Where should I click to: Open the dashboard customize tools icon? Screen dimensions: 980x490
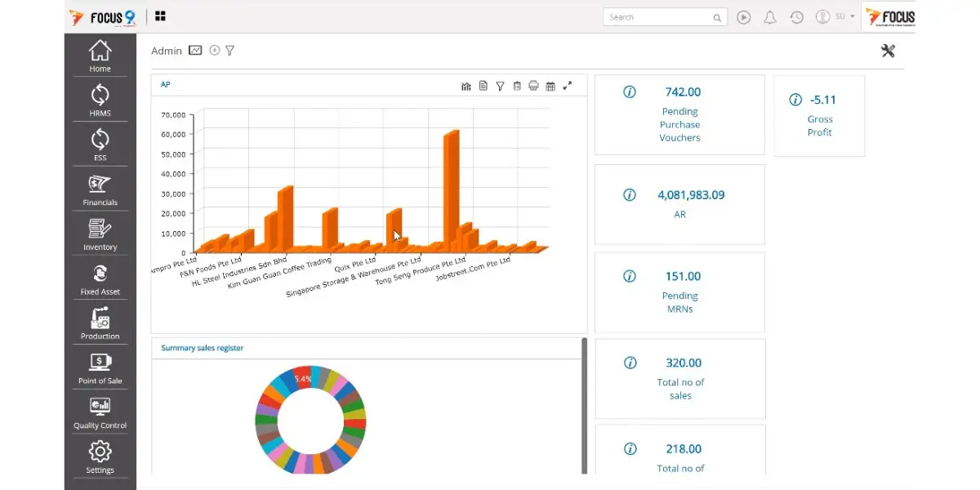tap(888, 51)
